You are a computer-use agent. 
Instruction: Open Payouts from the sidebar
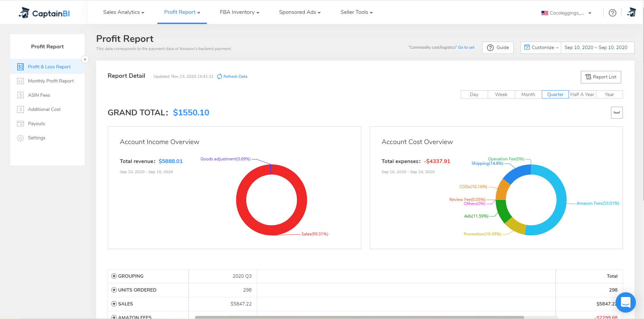(x=36, y=123)
